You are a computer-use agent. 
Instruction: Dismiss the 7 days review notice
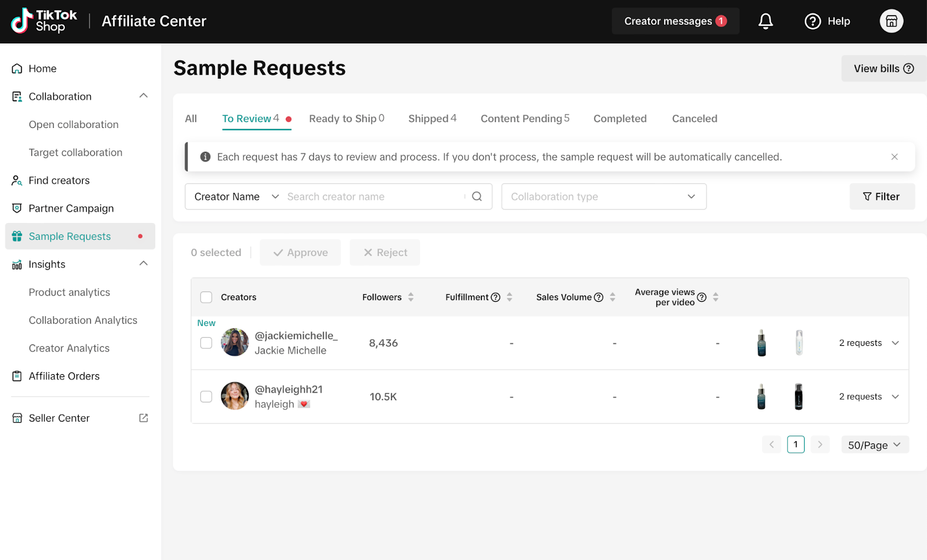[x=895, y=157]
